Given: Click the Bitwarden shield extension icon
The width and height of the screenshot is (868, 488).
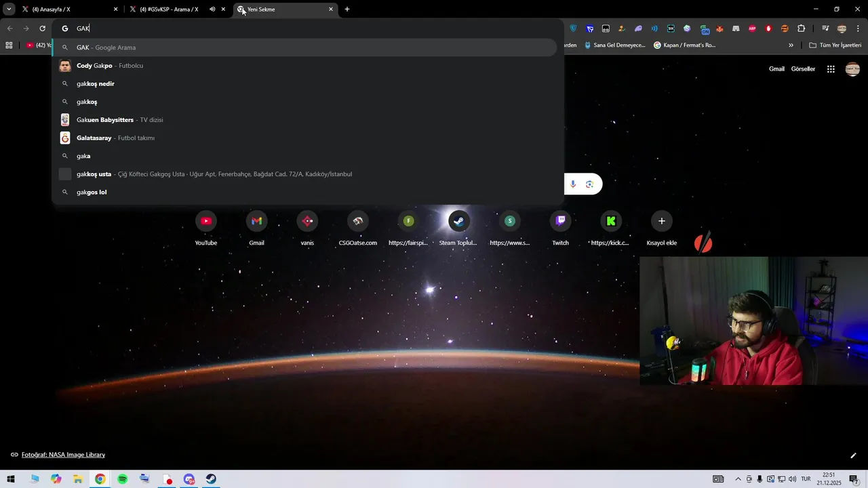Looking at the screenshot, I should (x=574, y=28).
